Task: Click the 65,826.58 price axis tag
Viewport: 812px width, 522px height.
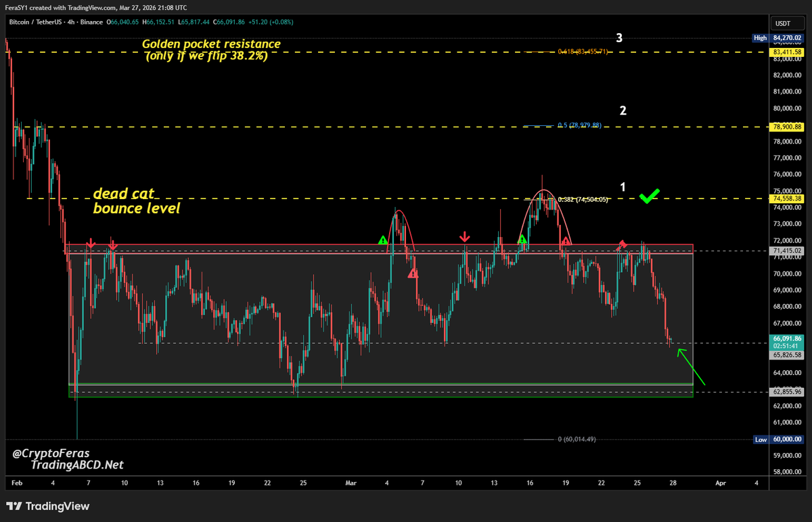Action: coord(788,355)
